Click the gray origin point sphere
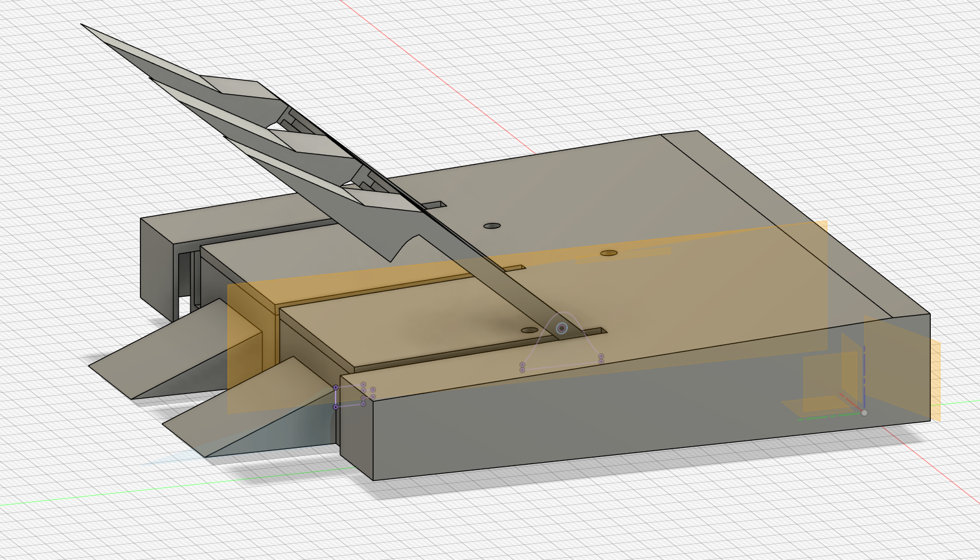The width and height of the screenshot is (980, 560). (x=864, y=412)
